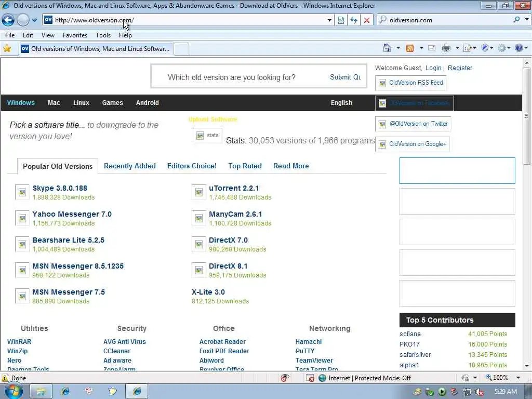This screenshot has height=399, width=532.
Task: Click the Submit Query button
Action: (x=345, y=77)
